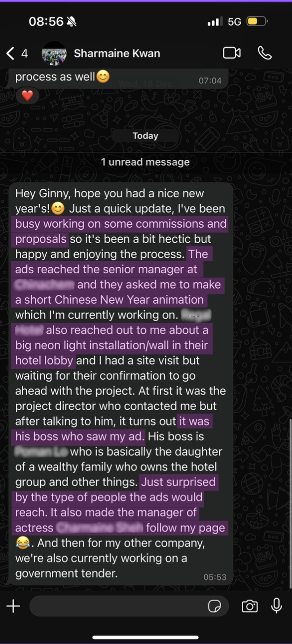This screenshot has width=292, height=644.
Task: Tap the battery icon in status bar
Action: (257, 22)
